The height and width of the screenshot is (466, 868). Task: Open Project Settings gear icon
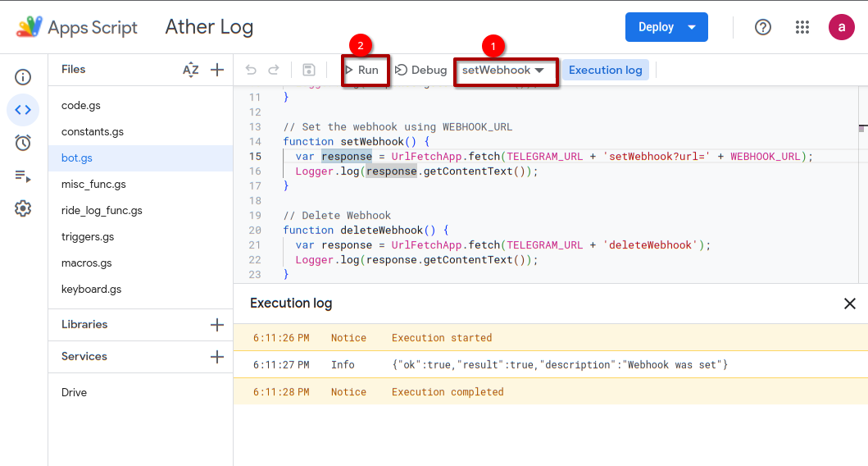tap(23, 209)
